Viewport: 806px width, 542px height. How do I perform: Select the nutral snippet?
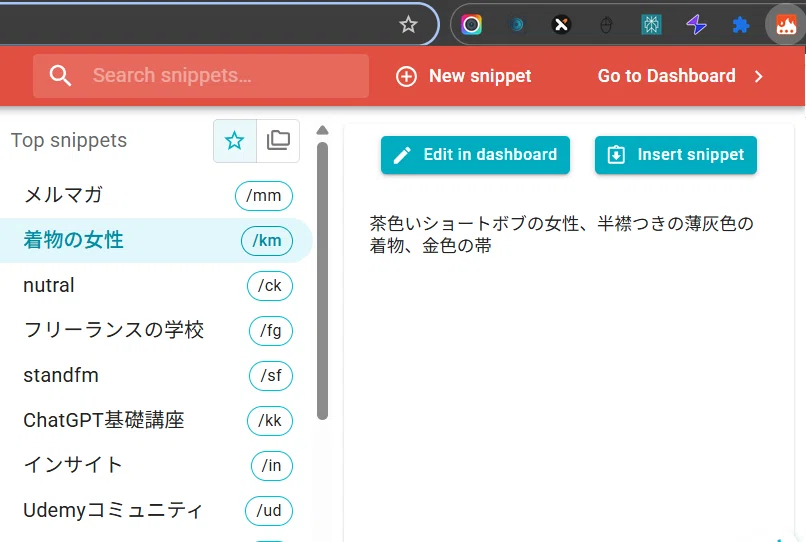coord(156,285)
